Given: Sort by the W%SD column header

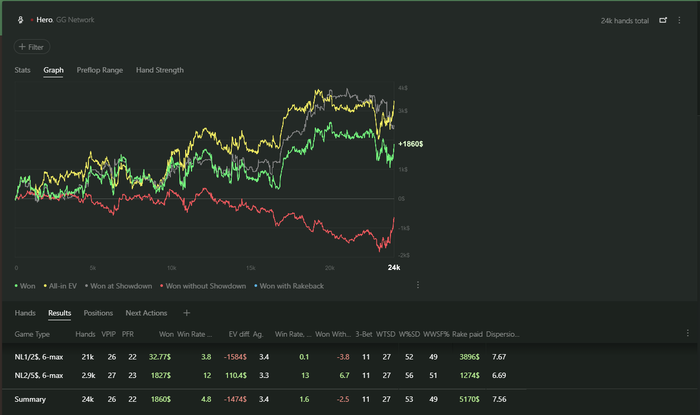Looking at the screenshot, I should tap(409, 334).
